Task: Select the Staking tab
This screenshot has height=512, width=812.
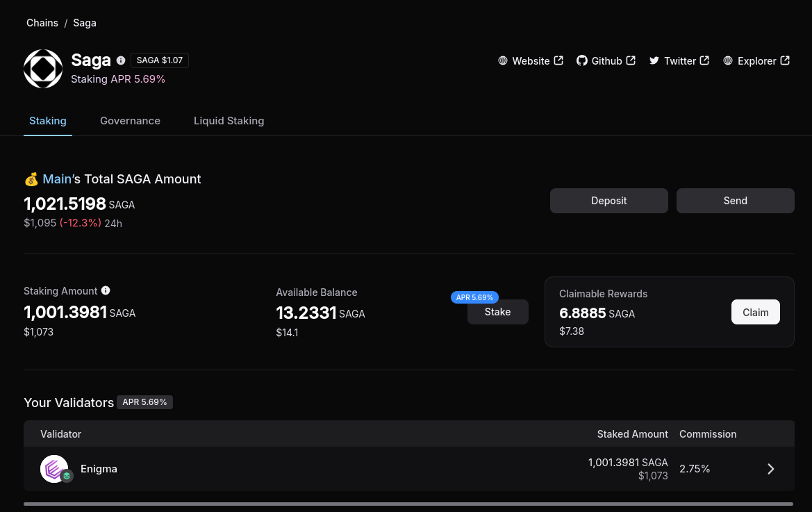Action: pos(48,121)
